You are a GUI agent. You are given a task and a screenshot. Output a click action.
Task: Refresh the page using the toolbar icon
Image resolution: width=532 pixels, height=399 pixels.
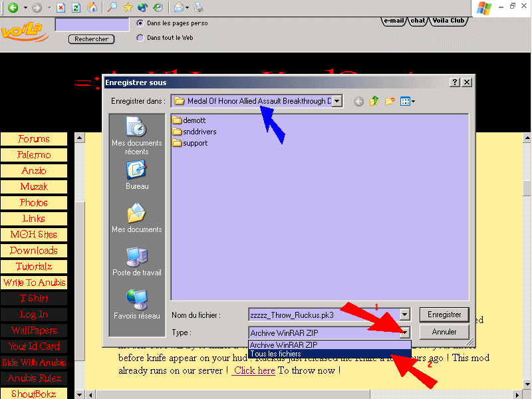tap(76, 7)
